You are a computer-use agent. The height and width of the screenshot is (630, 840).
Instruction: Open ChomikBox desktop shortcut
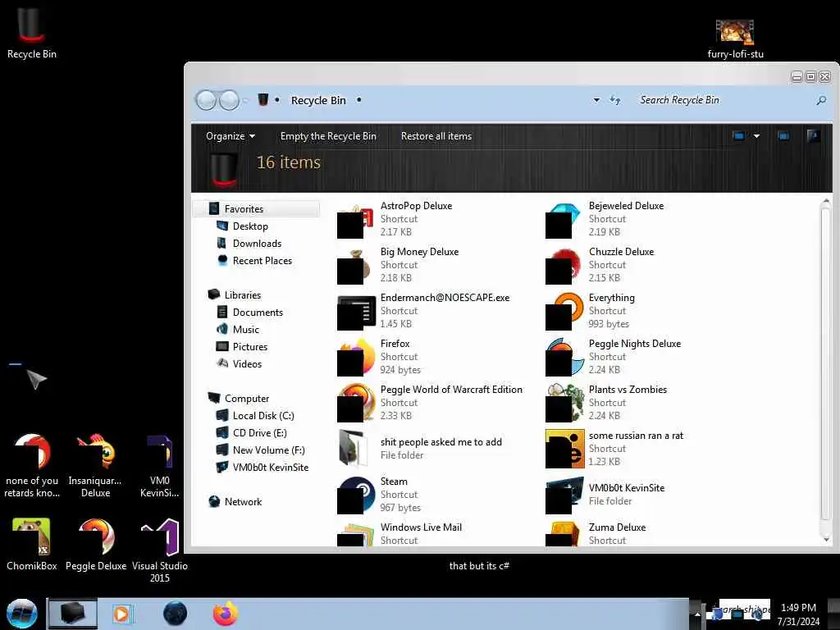point(32,545)
